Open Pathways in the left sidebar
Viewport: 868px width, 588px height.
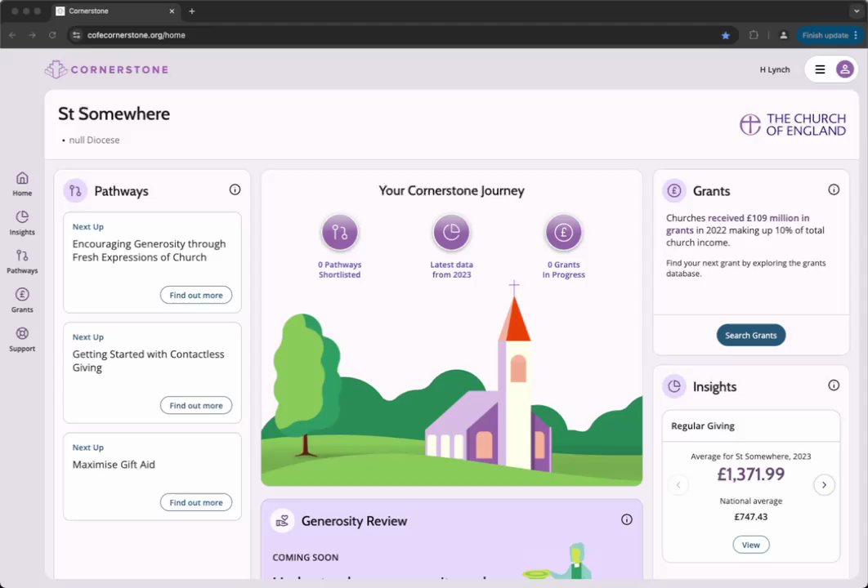[x=22, y=261]
